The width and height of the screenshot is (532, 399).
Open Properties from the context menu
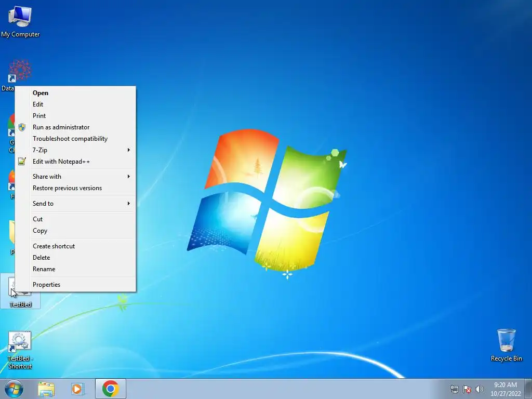pos(76,285)
